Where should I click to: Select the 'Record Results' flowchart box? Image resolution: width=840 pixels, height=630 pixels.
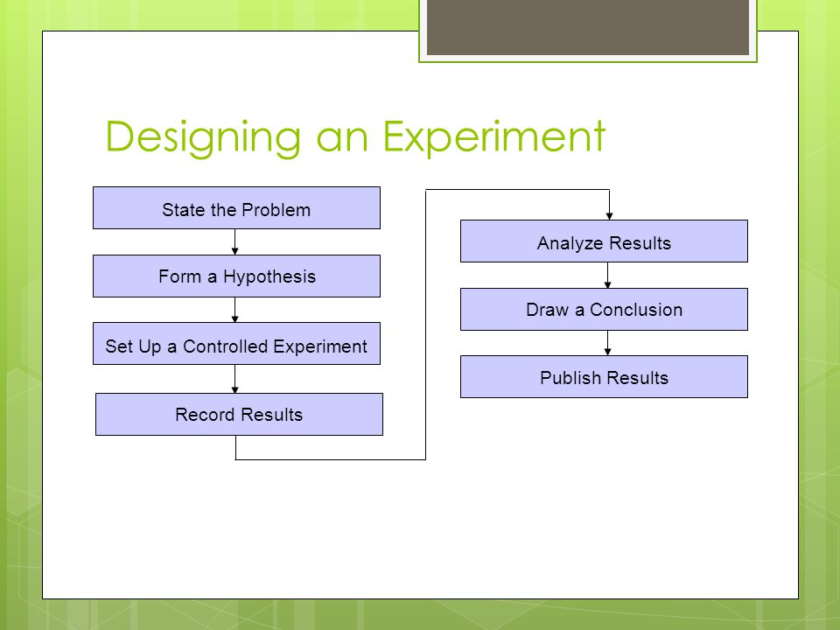[239, 414]
